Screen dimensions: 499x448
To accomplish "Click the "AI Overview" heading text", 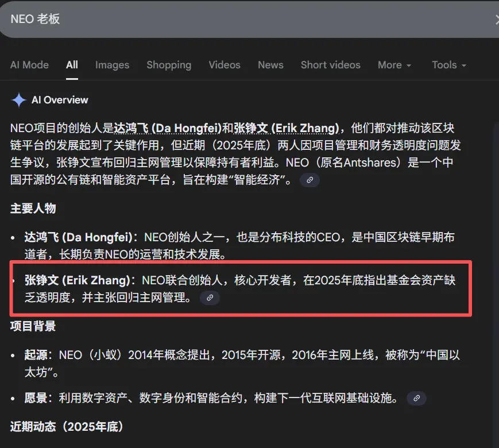I will tap(60, 100).
